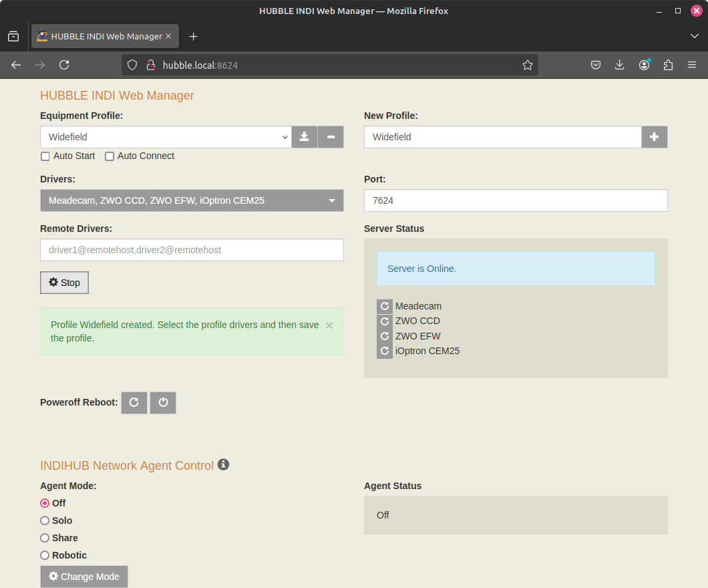
Task: Expand the Drivers selection dropdown
Action: (x=192, y=200)
